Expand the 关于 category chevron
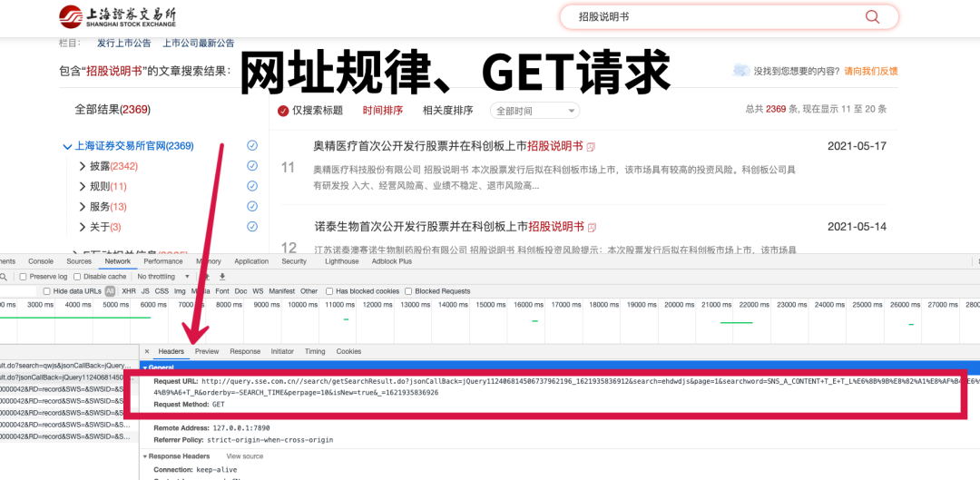 pyautogui.click(x=83, y=226)
